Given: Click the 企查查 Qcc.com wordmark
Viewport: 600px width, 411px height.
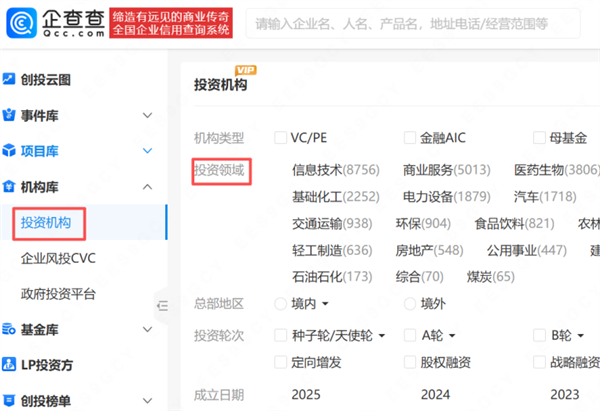Looking at the screenshot, I should point(73,23).
